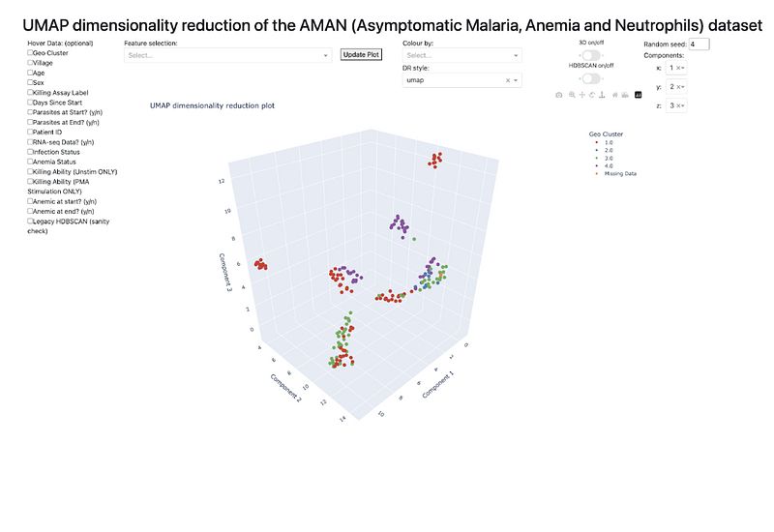Image resolution: width=774 pixels, height=532 pixels.
Task: Open the Feature selection dropdown
Action: [228, 55]
